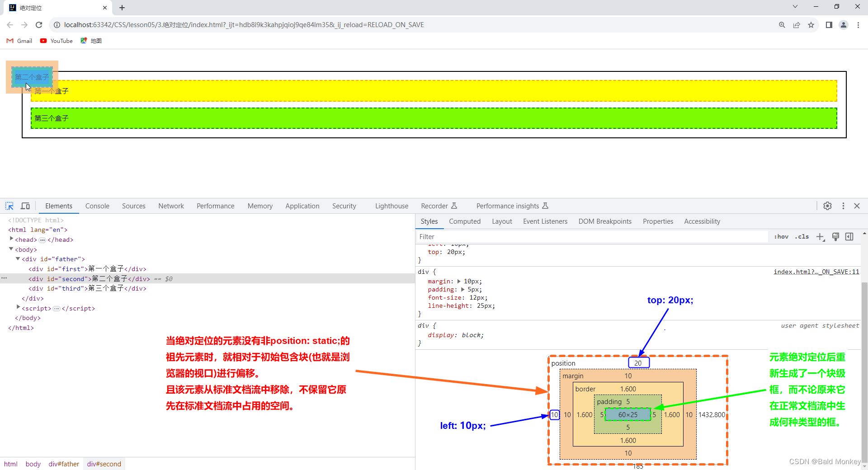This screenshot has height=470, width=868.
Task: Open index.html source link
Action: [816, 272]
